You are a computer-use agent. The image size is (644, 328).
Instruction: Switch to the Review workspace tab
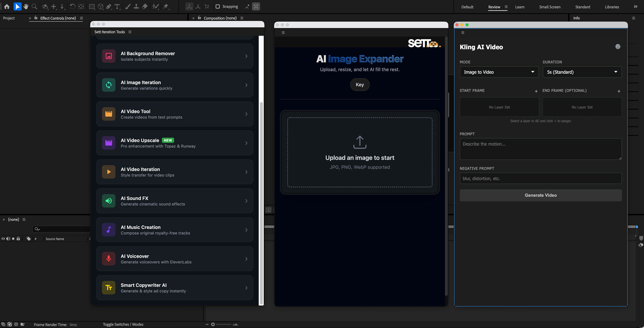click(494, 7)
